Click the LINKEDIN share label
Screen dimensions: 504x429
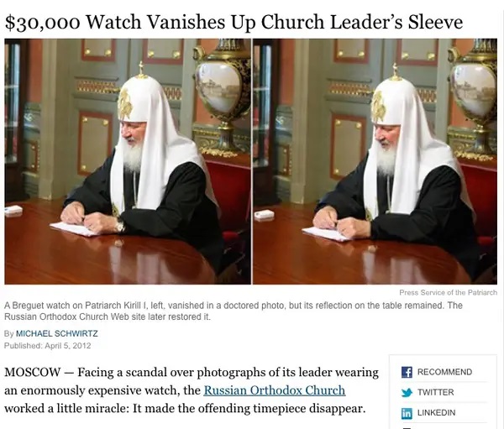click(436, 412)
